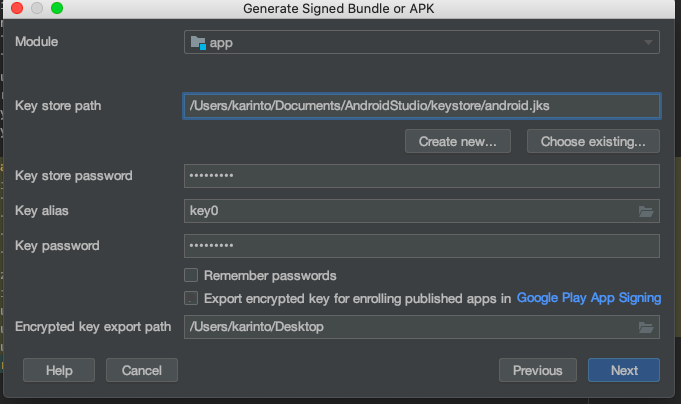Focus the Key store path field
The image size is (681, 404).
tap(422, 106)
